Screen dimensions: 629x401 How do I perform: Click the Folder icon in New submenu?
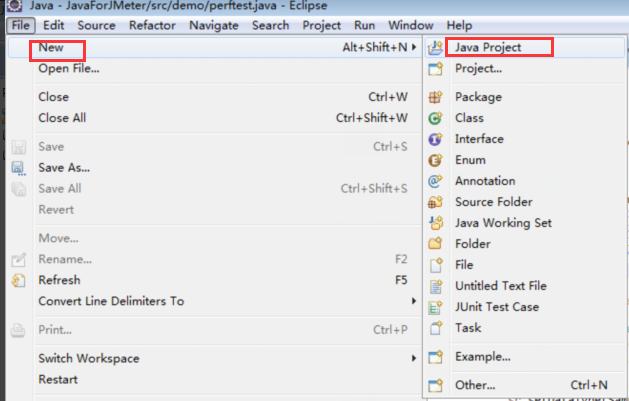click(435, 244)
